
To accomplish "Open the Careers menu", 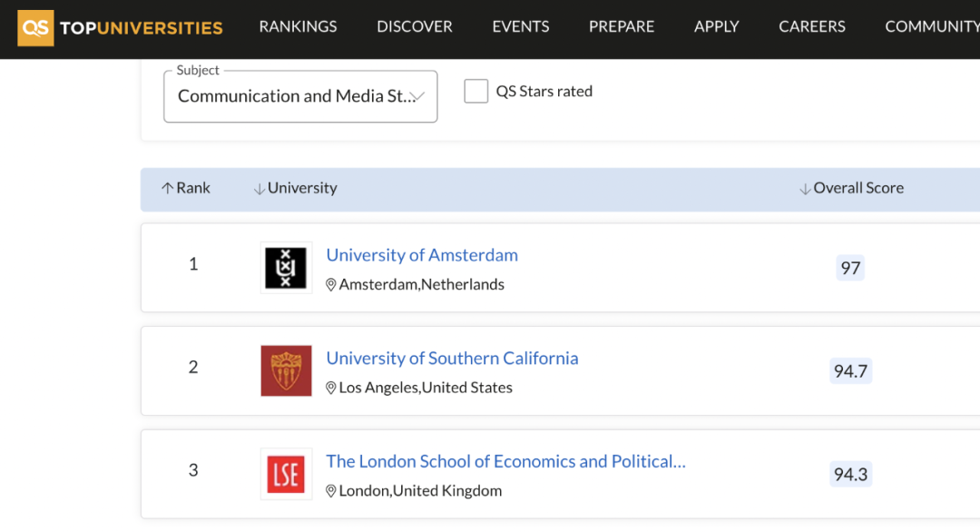I will click(812, 26).
